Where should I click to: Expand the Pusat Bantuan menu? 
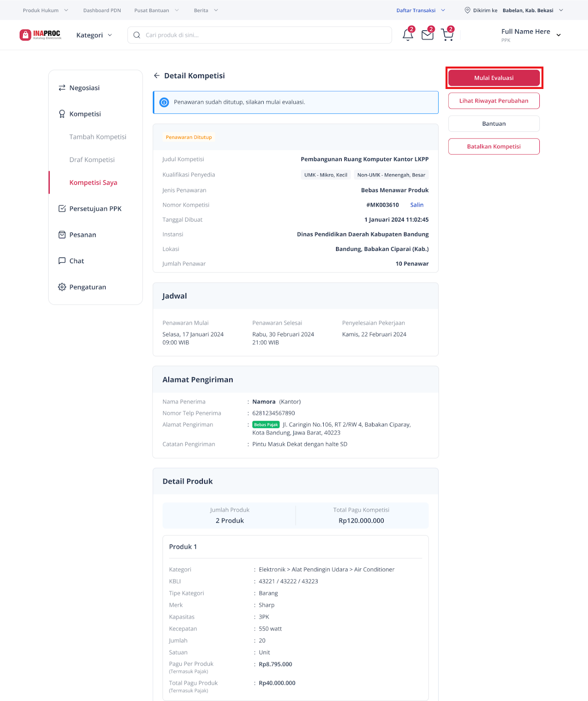[156, 11]
